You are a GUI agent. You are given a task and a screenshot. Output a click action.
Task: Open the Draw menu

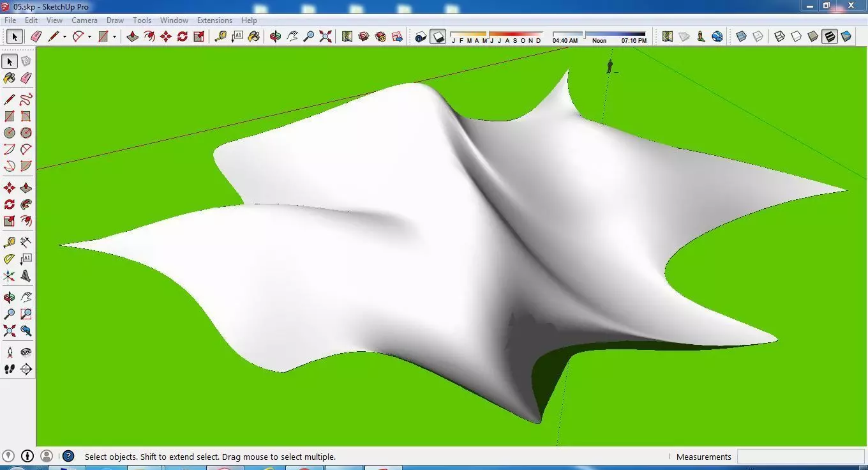coord(116,20)
